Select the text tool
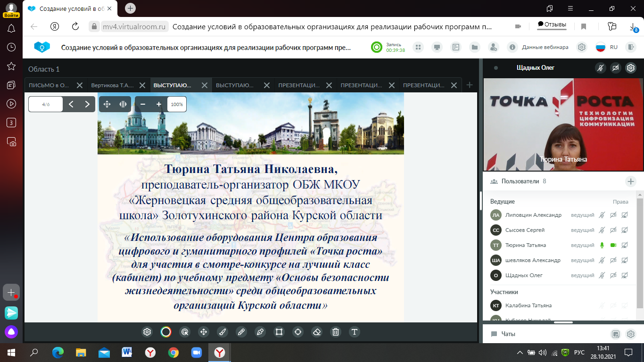Image resolution: width=644 pixels, height=362 pixels. [355, 332]
